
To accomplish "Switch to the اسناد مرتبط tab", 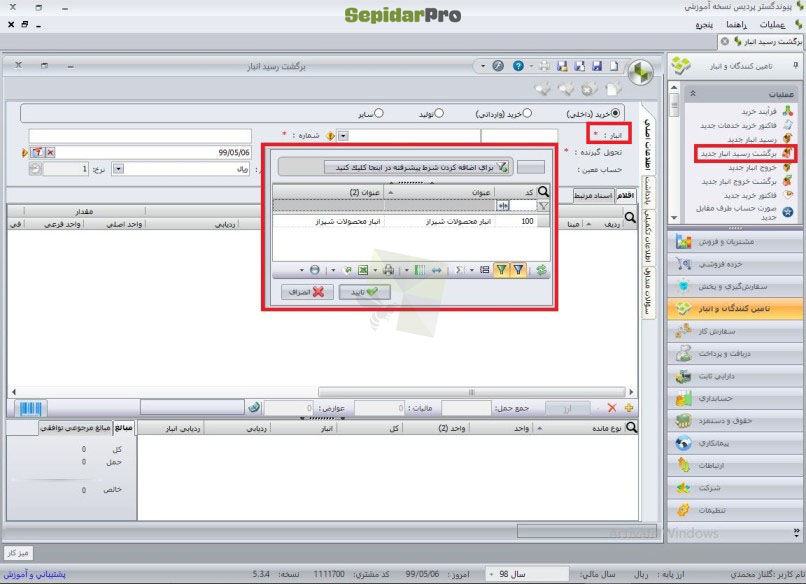I will click(593, 196).
